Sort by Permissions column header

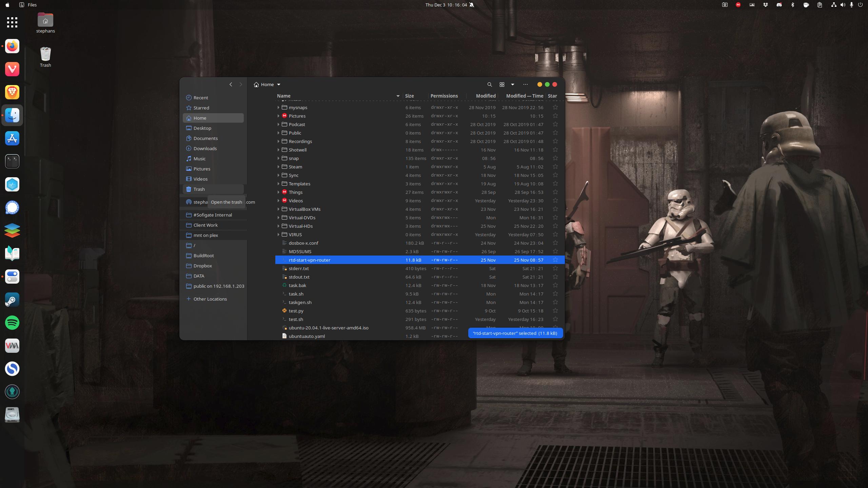pos(447,96)
